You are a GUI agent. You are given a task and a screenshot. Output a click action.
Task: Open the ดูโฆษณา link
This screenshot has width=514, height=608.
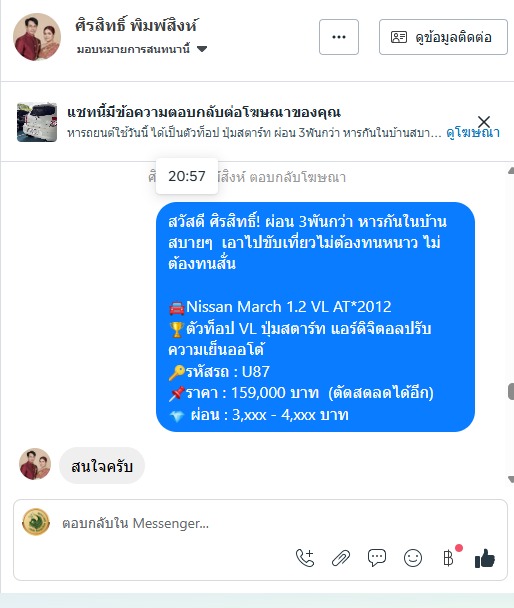pyautogui.click(x=473, y=133)
